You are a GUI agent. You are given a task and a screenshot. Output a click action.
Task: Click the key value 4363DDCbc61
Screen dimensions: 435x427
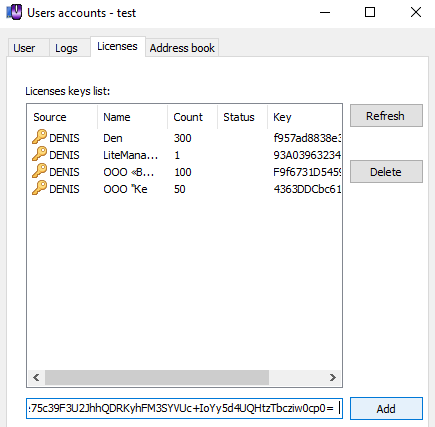(x=307, y=189)
